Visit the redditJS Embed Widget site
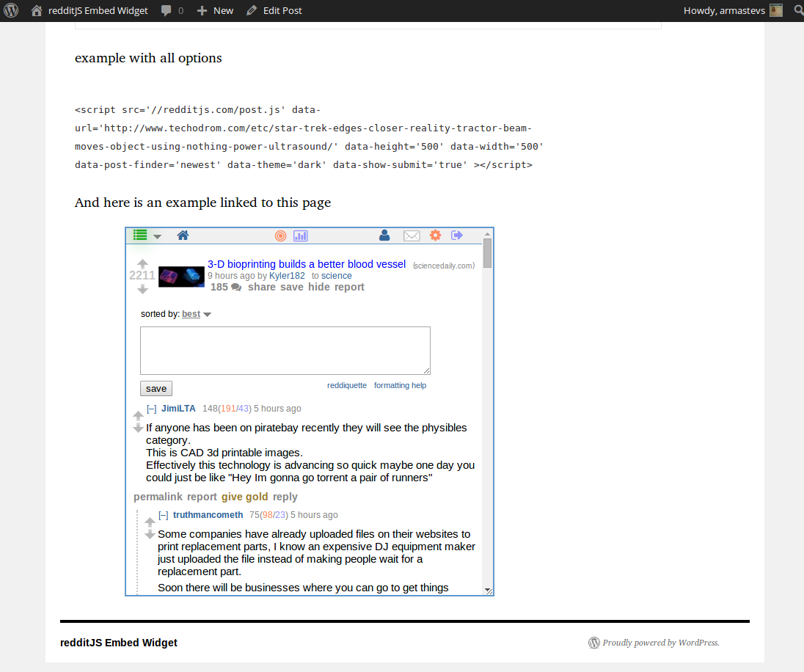804x672 pixels. click(x=89, y=10)
